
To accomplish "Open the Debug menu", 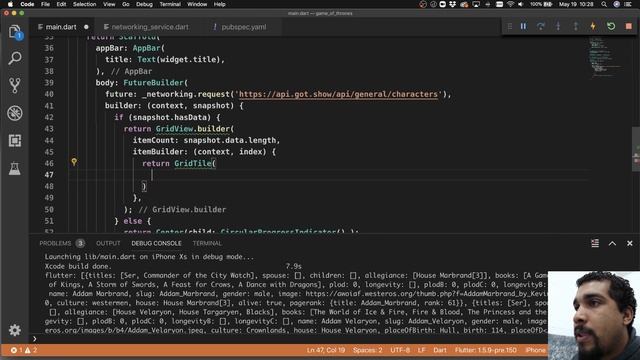I will click(144, 4).
